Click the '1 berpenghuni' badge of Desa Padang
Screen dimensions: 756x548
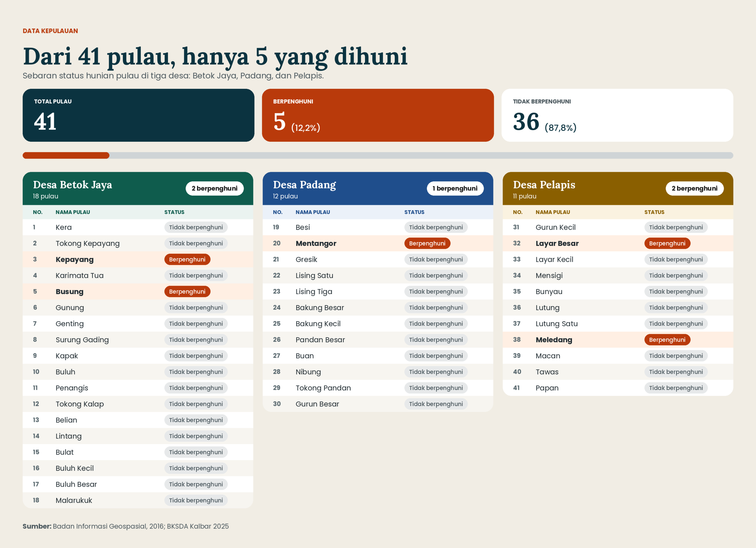coord(455,188)
